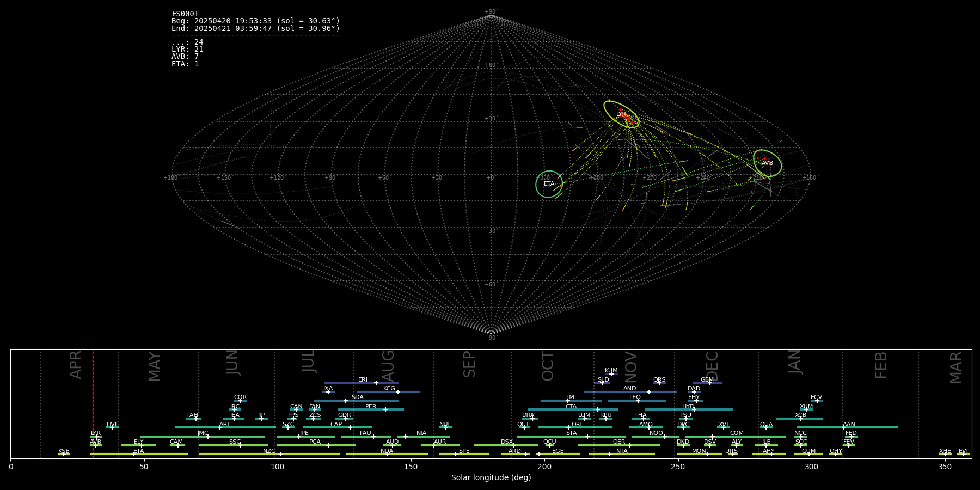Click the QUA shower label in timeline
980x490 pixels.
tap(766, 425)
